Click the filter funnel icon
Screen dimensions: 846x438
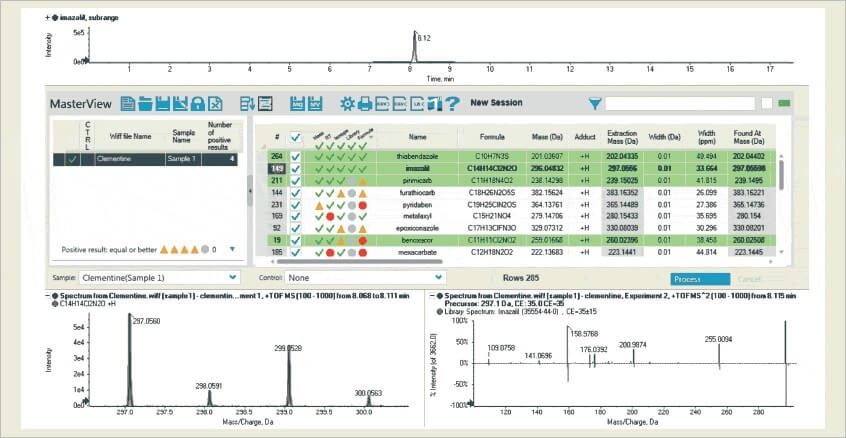click(x=595, y=103)
